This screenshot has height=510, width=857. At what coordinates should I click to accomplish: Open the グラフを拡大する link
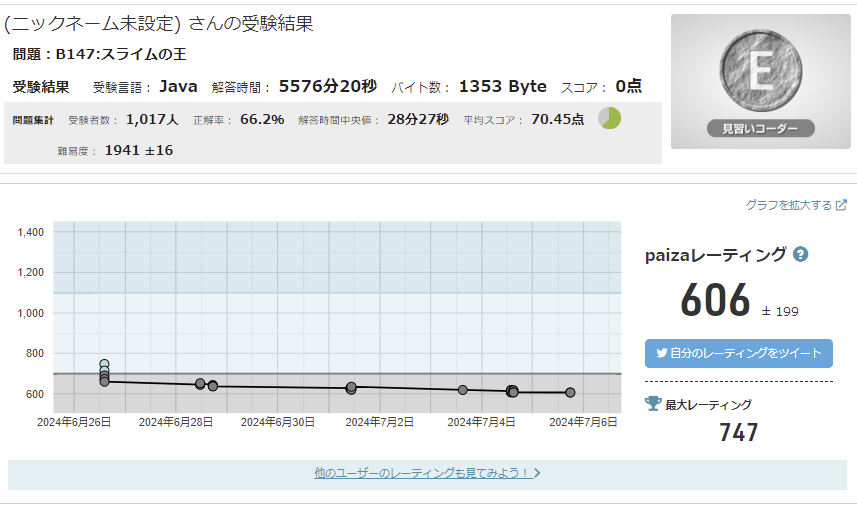[788, 205]
